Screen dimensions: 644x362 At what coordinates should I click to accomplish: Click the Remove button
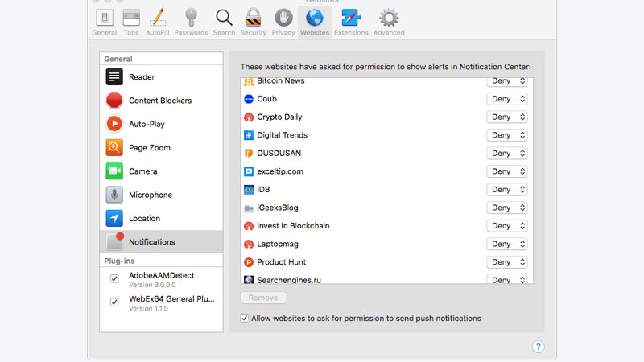tap(263, 298)
